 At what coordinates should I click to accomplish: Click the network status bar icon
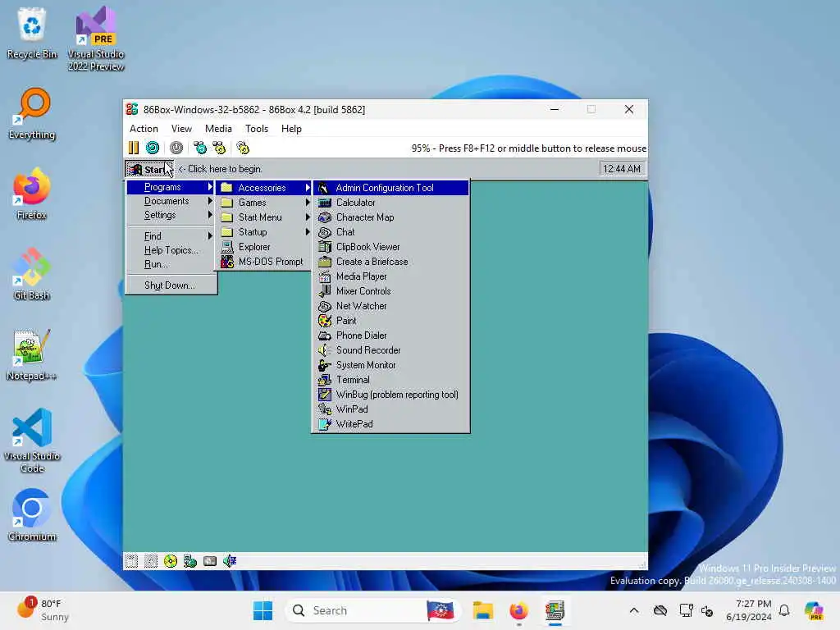click(190, 561)
